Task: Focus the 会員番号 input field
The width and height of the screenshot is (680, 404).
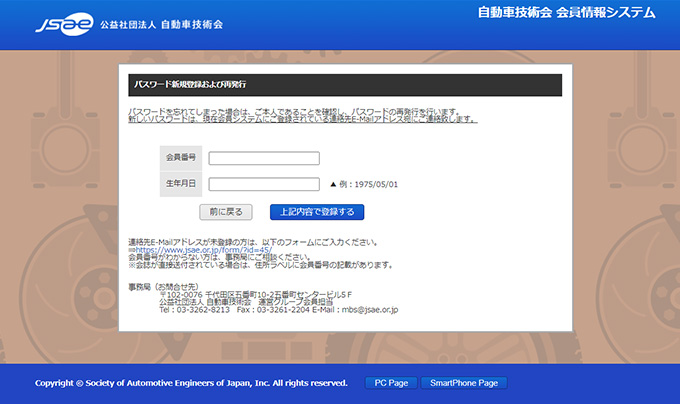Action: pyautogui.click(x=264, y=158)
